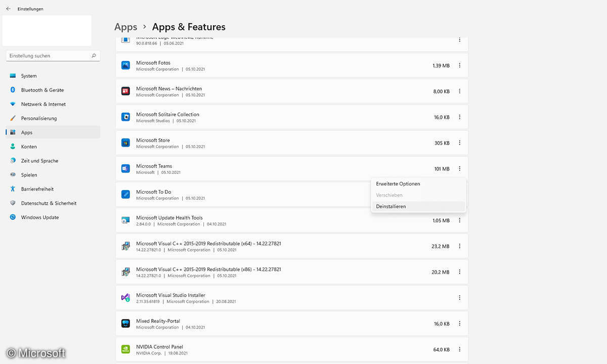Open Netzwerk & Internet settings
This screenshot has height=364, width=607.
pos(53,104)
